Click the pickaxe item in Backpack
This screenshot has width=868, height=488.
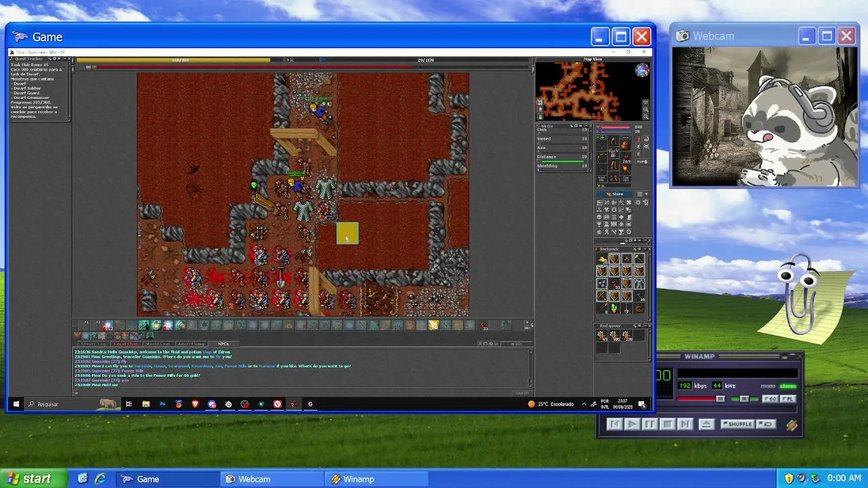tap(639, 259)
